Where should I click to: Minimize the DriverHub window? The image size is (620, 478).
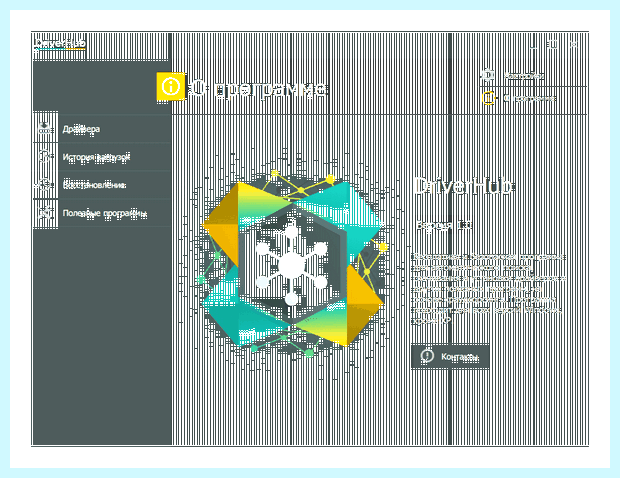[533, 45]
